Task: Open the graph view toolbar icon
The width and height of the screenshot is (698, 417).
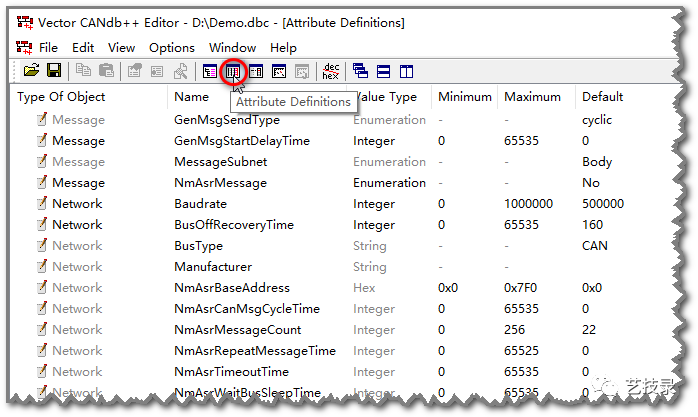Action: pyautogui.click(x=279, y=71)
